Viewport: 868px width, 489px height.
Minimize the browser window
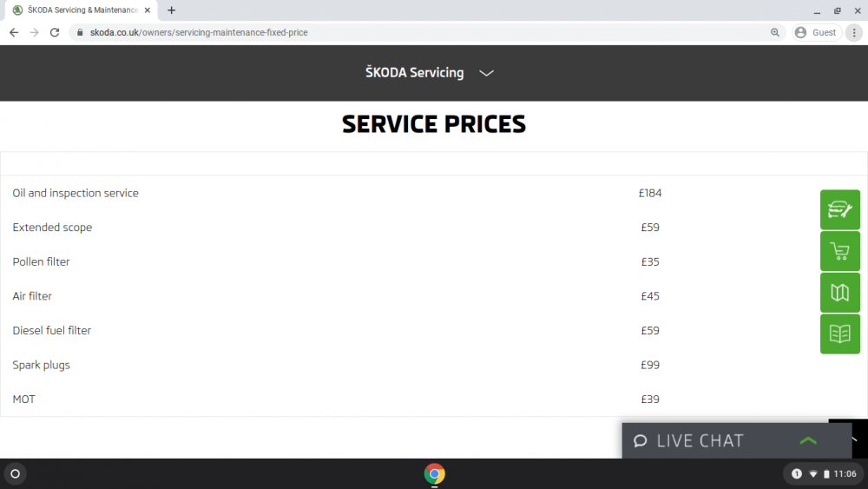[817, 10]
